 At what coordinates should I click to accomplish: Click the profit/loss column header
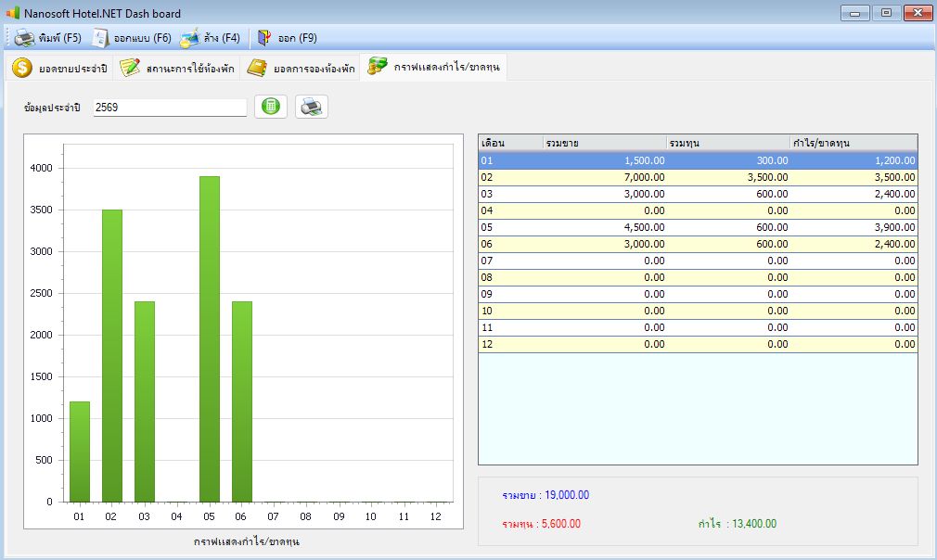pyautogui.click(x=854, y=143)
